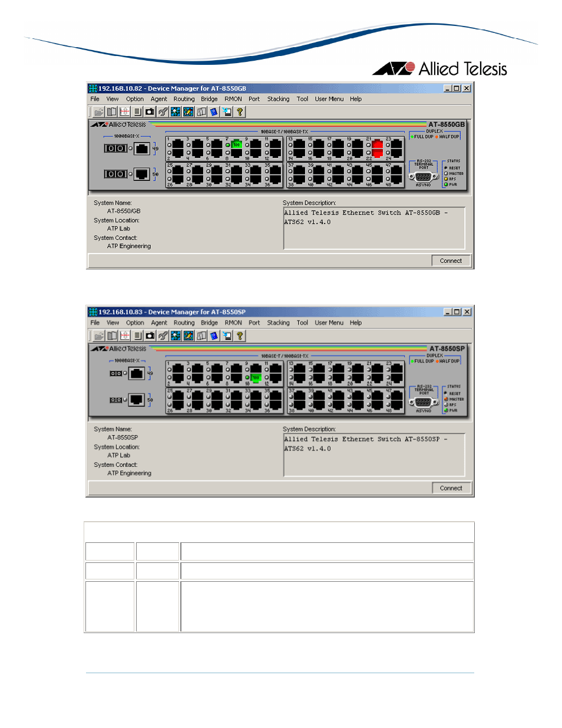
Task: Click the camera icon in AT-8550GB toolbar
Action: coord(150,111)
